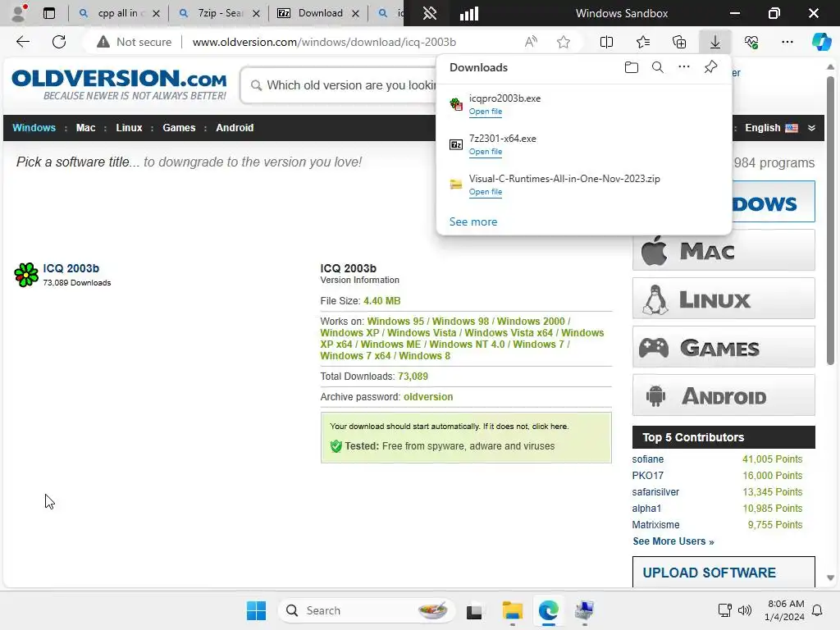The image size is (840, 630).
Task: Open the Windows Start button
Action: [x=256, y=610]
